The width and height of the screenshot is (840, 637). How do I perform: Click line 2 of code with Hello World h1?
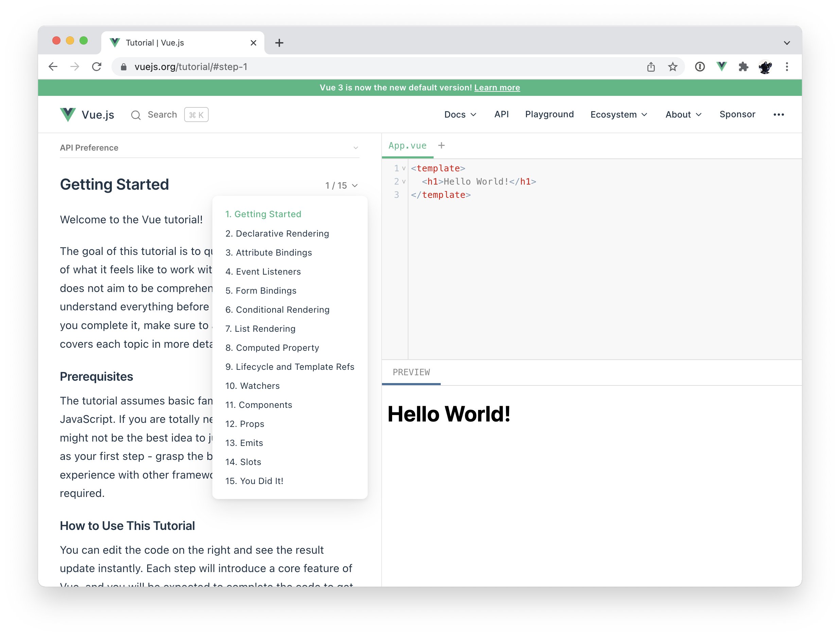[x=479, y=182]
